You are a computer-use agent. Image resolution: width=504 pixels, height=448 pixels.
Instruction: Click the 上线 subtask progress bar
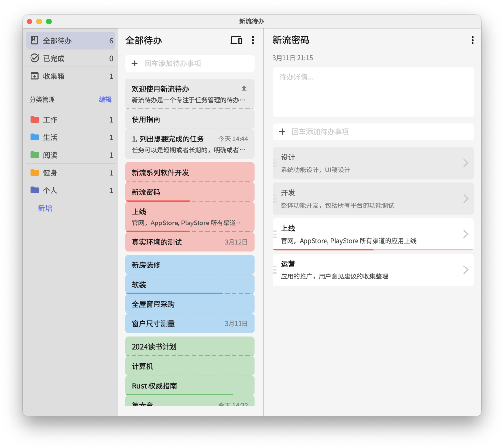click(373, 249)
